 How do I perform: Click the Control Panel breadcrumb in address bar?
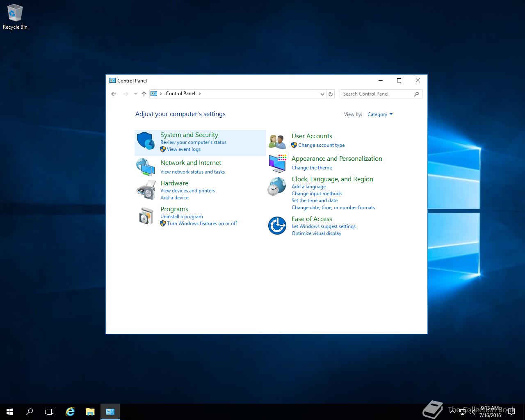180,94
